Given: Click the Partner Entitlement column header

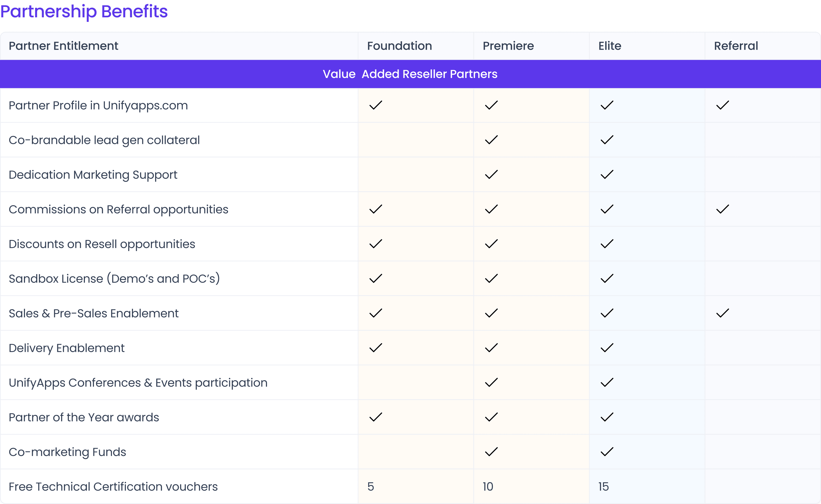Looking at the screenshot, I should 63,46.
